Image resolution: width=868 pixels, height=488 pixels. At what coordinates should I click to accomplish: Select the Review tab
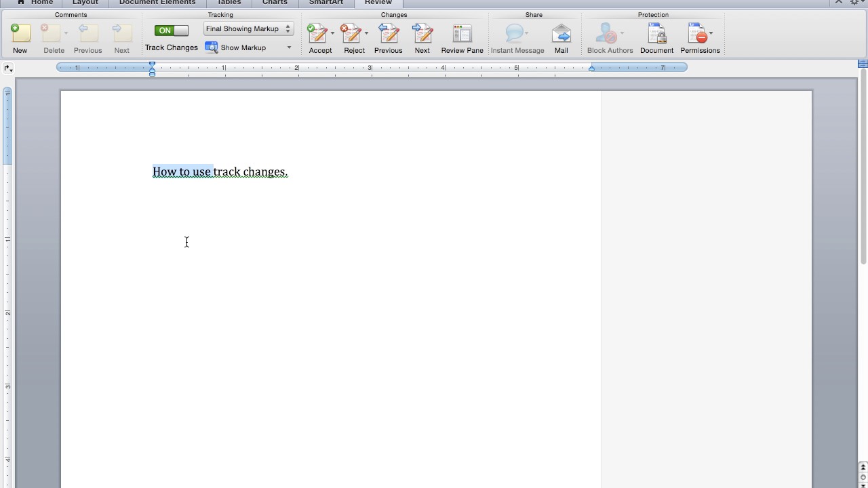pyautogui.click(x=378, y=3)
